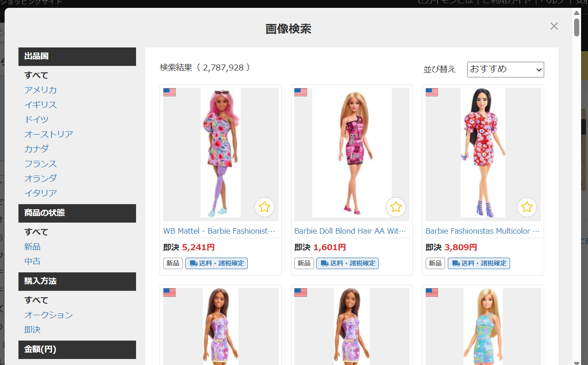Viewport: 588px width, 365px height.
Task: Close the 画像検索 dialog with X
Action: point(554,26)
